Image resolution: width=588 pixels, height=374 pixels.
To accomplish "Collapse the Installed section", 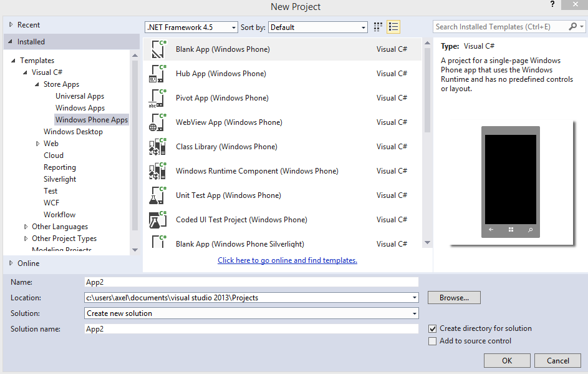I will (x=10, y=42).
